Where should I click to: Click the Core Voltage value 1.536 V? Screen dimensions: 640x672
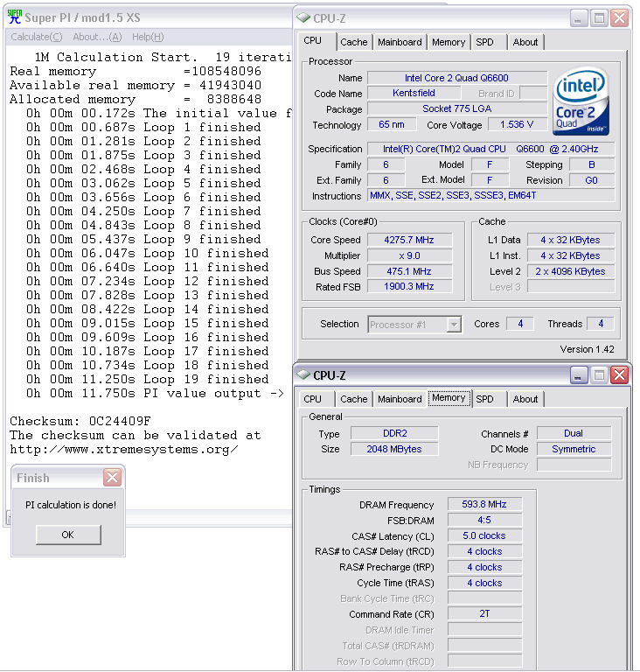(x=517, y=124)
